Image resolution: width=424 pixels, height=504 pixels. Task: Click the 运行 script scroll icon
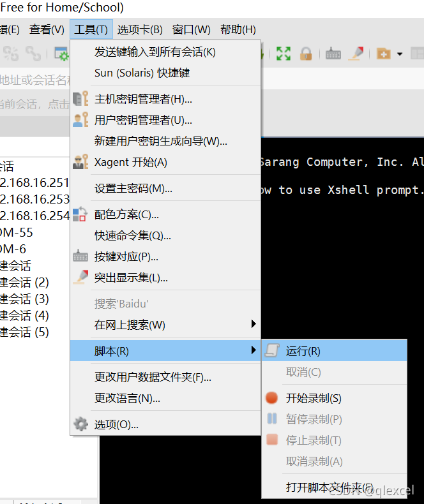pos(272,350)
